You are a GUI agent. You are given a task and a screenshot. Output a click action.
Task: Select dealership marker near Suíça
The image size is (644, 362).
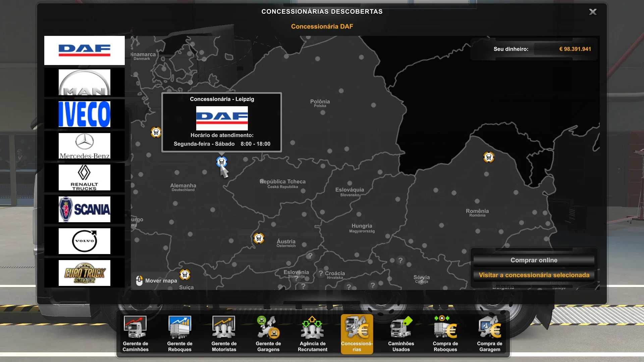(185, 275)
